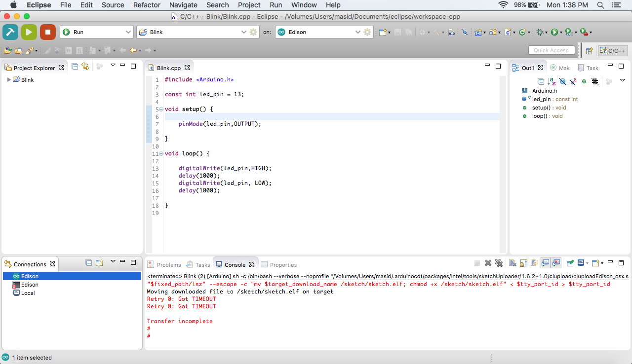Collapse all in Project Explorer
Viewport: 632px width, 364px height.
[x=75, y=67]
